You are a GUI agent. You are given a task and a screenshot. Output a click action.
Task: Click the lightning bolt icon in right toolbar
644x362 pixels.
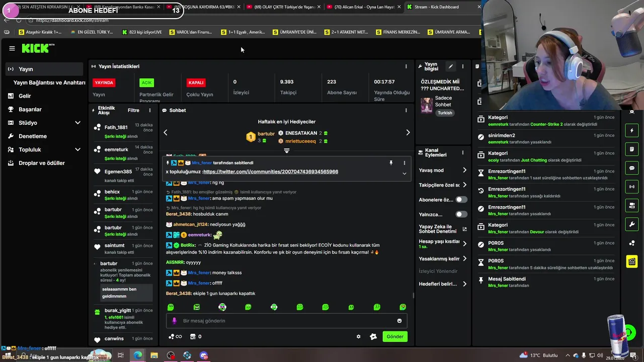click(x=632, y=131)
